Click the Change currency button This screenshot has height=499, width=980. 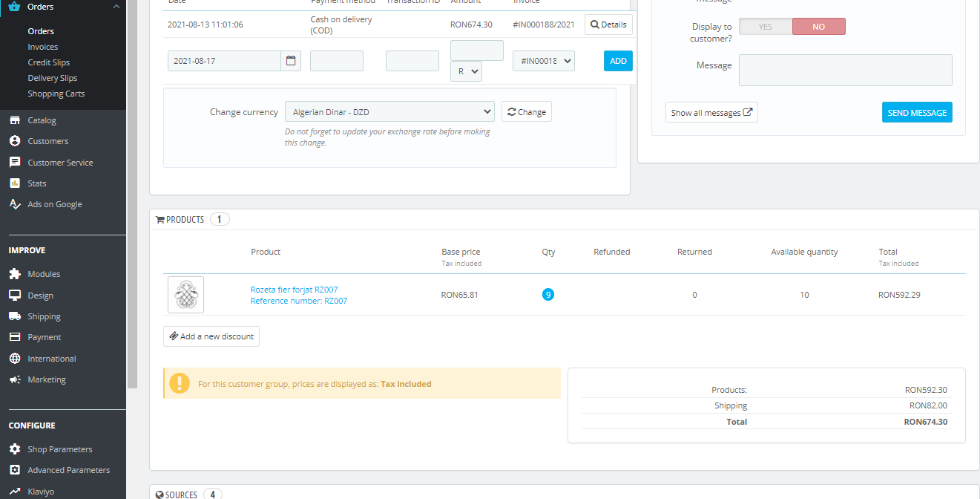[x=527, y=112]
